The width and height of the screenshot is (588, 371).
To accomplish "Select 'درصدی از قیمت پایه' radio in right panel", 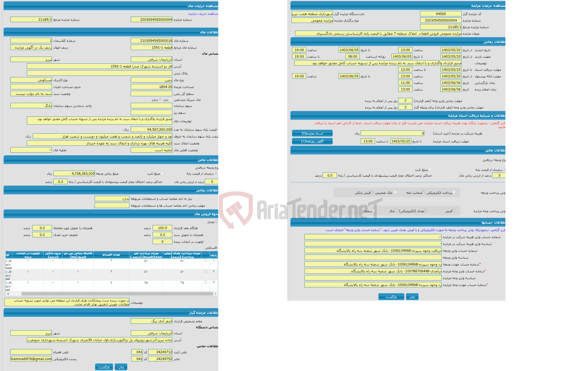I will pos(504,170).
